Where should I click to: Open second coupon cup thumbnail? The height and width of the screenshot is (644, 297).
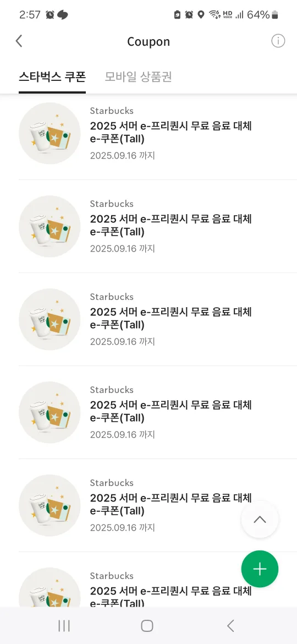(x=50, y=226)
